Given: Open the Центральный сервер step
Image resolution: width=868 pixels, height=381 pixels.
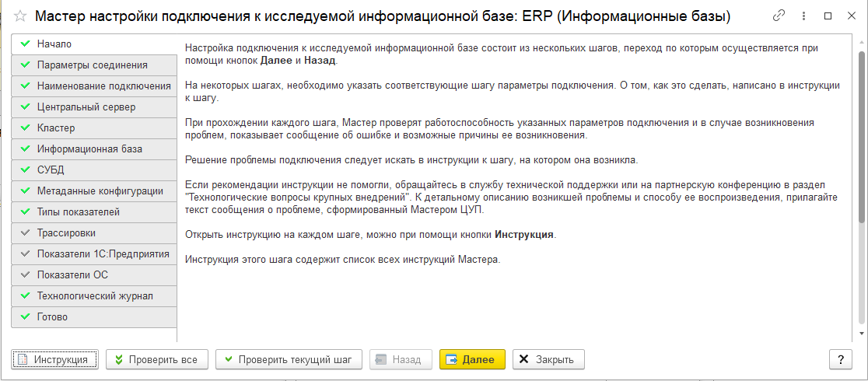Looking at the screenshot, I should tap(86, 107).
